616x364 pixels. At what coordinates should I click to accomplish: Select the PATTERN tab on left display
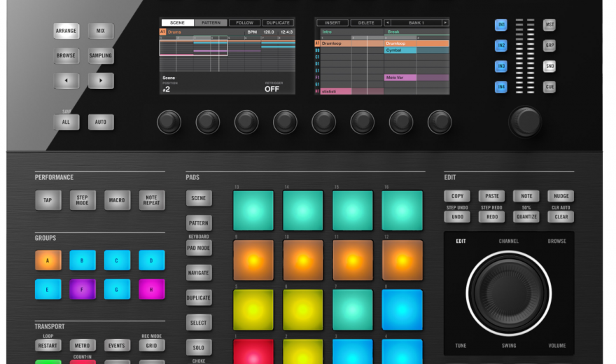(211, 23)
